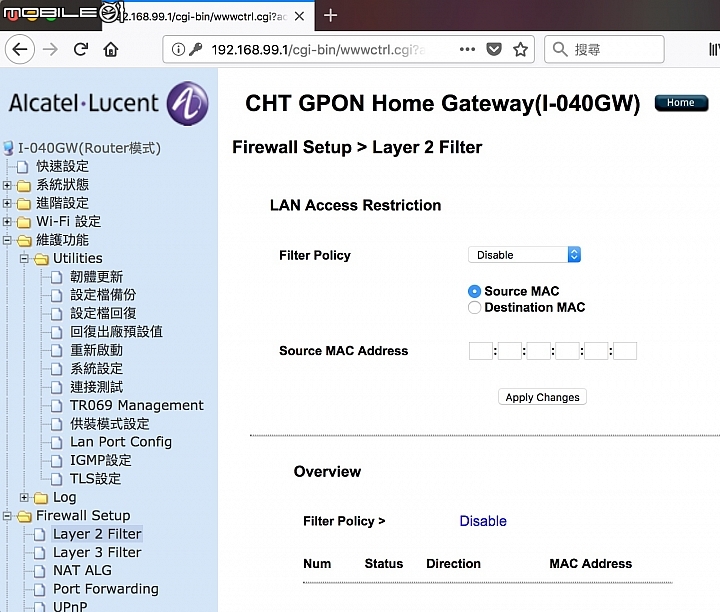720x612 pixels.
Task: Select the Destination MAC radio option
Action: 474,307
